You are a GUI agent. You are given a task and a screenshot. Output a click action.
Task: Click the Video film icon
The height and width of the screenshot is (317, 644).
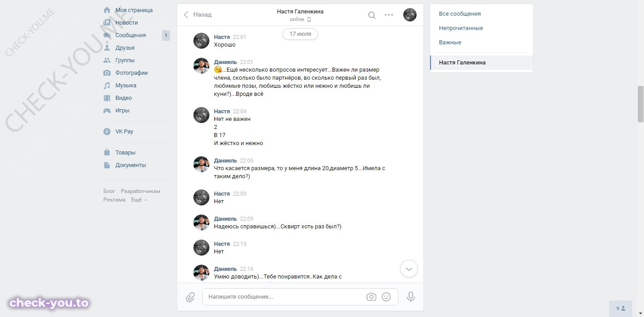tap(107, 98)
